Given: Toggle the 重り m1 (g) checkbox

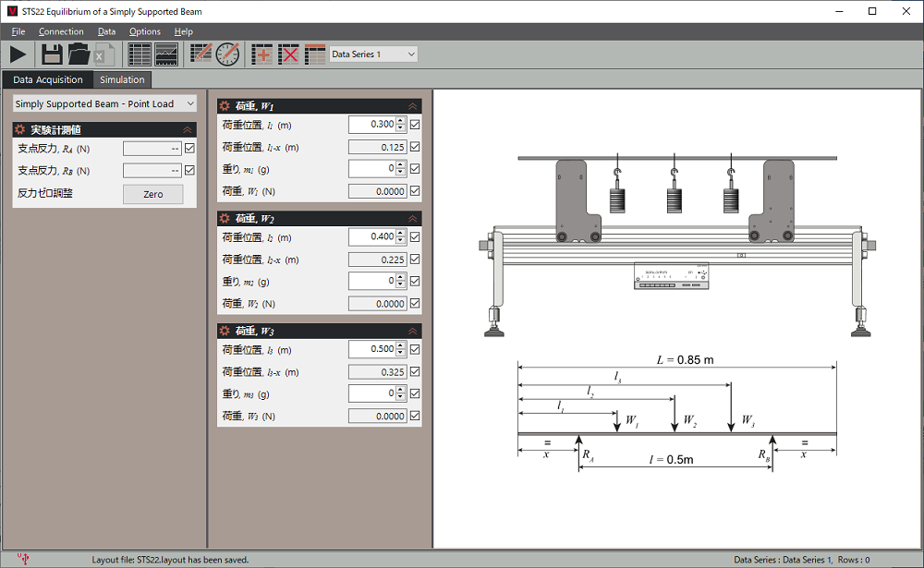Looking at the screenshot, I should click(x=415, y=168).
